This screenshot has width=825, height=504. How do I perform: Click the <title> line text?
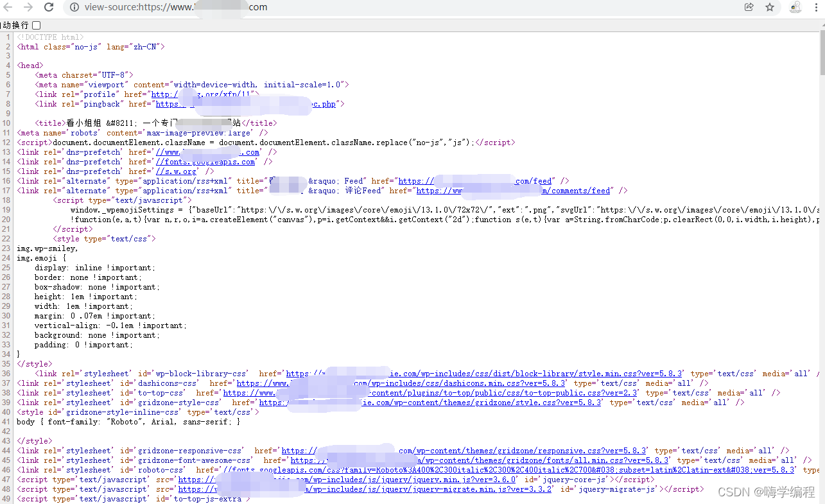pyautogui.click(x=155, y=123)
